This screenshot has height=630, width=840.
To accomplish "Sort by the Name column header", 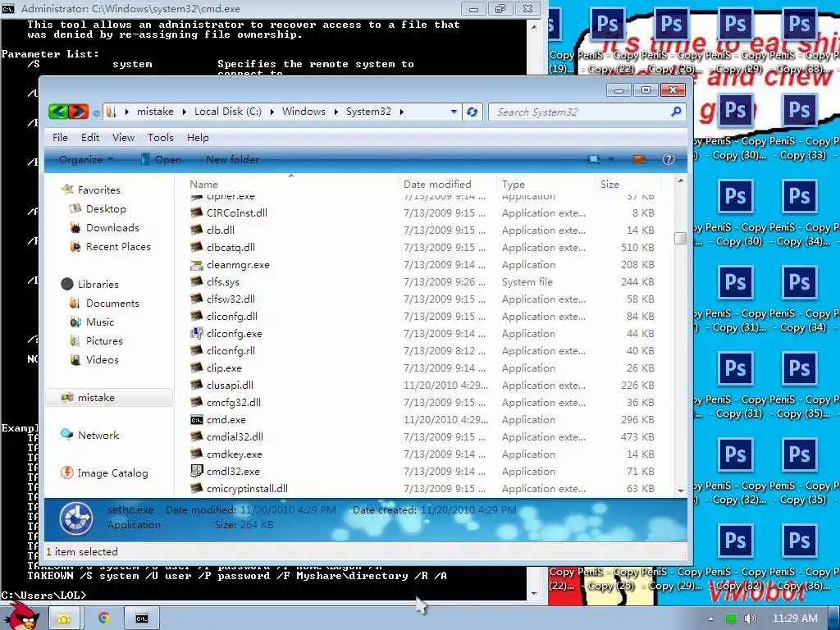I will click(291, 184).
